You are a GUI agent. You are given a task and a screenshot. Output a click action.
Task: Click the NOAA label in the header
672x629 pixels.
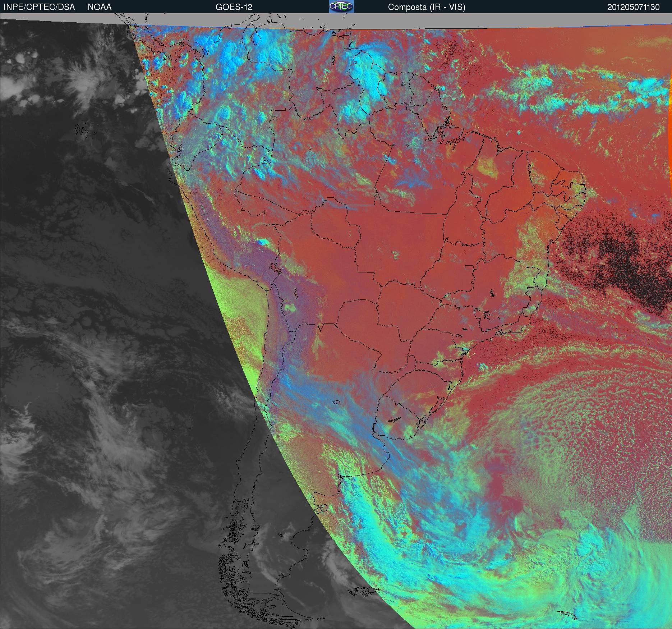(100, 7)
